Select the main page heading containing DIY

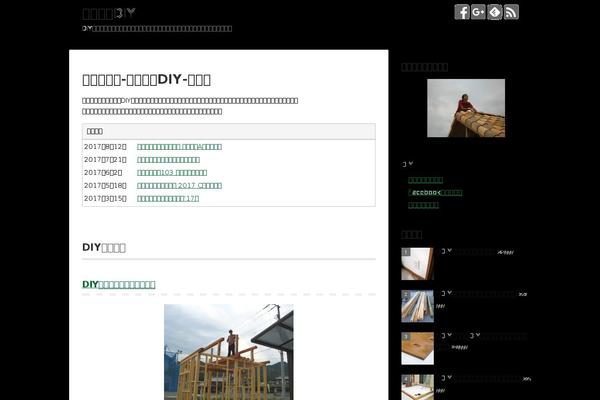pos(146,80)
